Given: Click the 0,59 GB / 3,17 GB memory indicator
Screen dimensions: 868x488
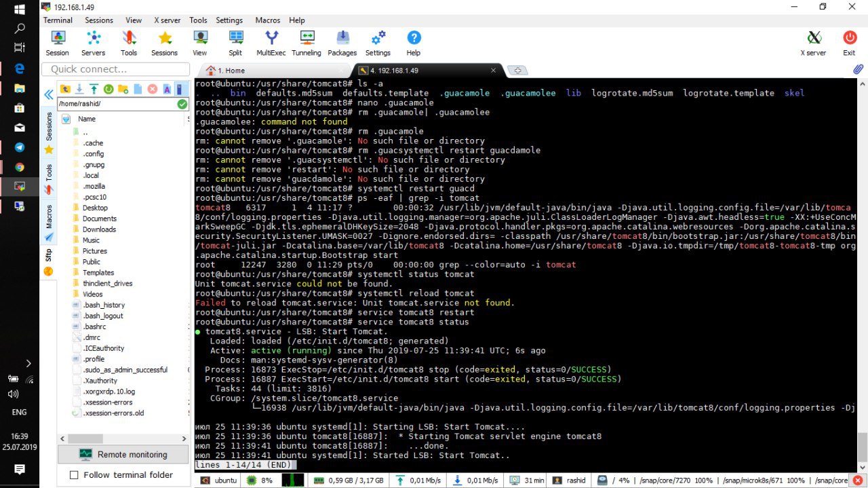Looking at the screenshot, I should 349,480.
